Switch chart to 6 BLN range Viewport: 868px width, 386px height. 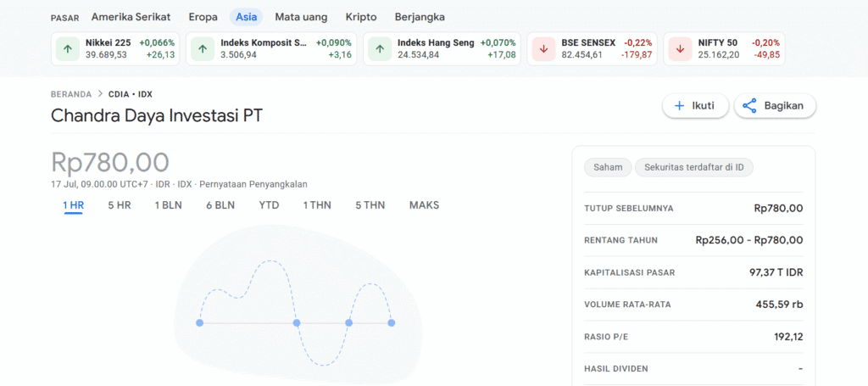coord(220,205)
